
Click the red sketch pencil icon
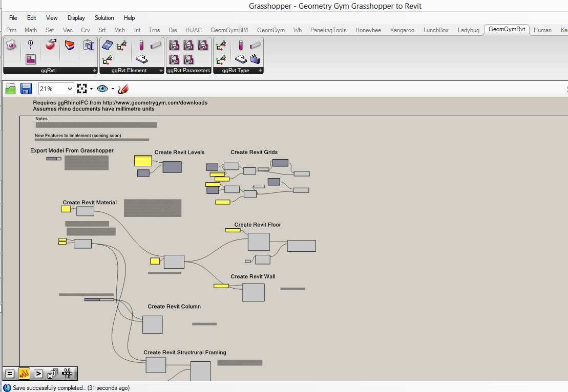tap(123, 89)
